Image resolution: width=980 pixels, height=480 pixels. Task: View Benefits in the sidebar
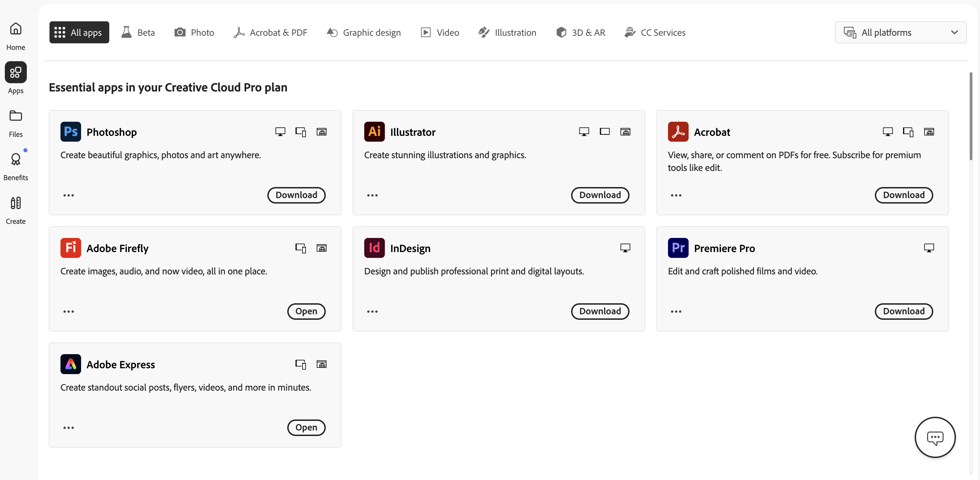(x=15, y=165)
